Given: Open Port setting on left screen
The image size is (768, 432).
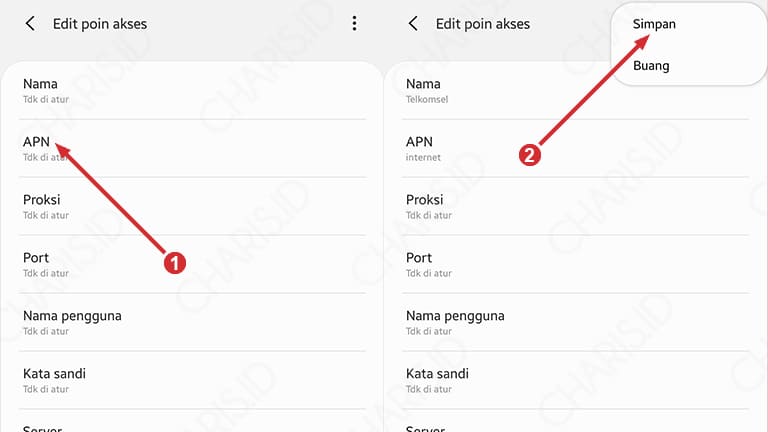Looking at the screenshot, I should coord(37,263).
